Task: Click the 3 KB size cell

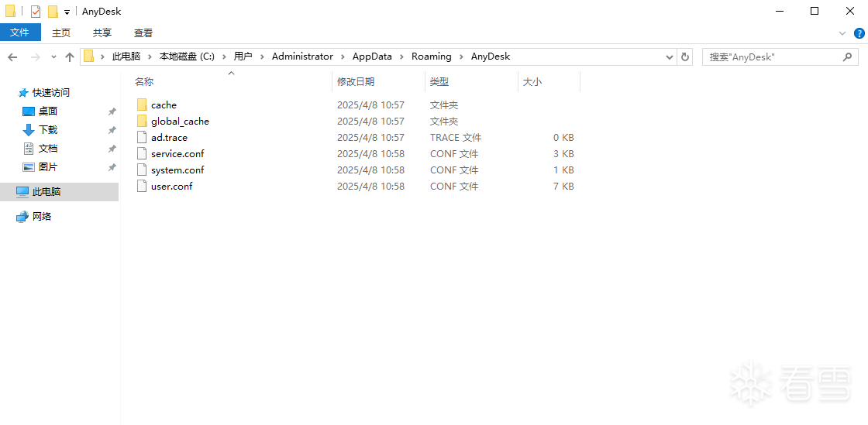Action: [563, 153]
